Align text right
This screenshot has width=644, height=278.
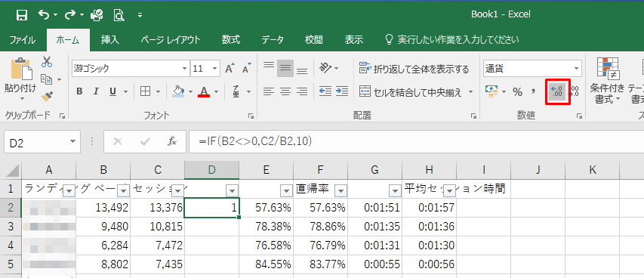pyautogui.click(x=302, y=91)
